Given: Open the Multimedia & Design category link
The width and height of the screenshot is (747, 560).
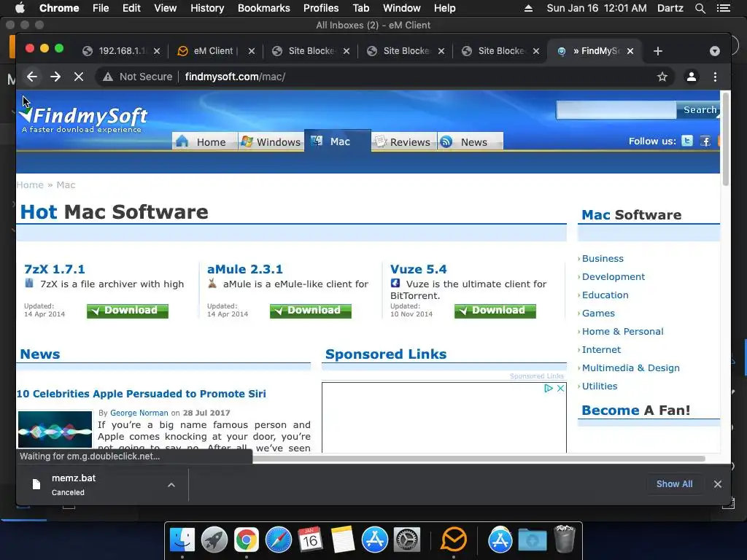Looking at the screenshot, I should 631,367.
